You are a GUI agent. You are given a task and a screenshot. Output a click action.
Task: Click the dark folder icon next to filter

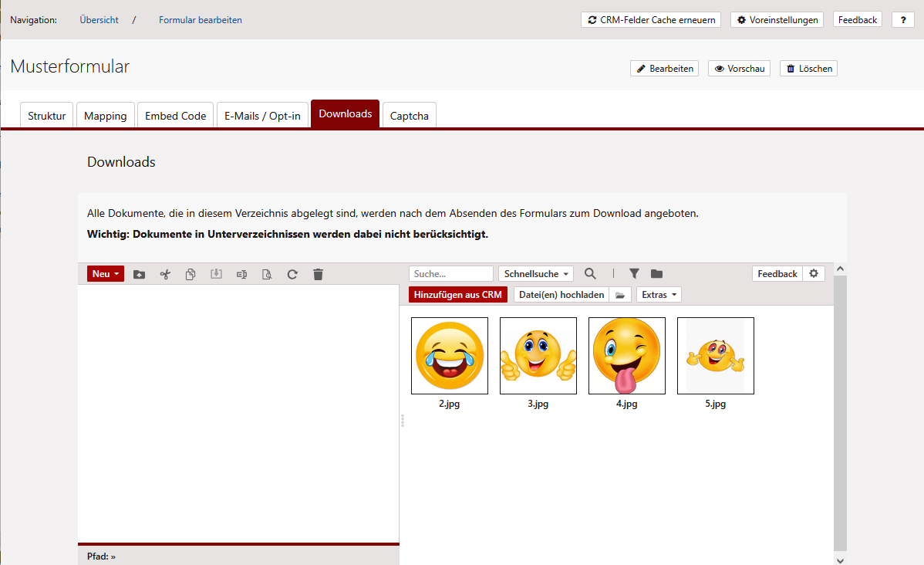click(x=656, y=274)
